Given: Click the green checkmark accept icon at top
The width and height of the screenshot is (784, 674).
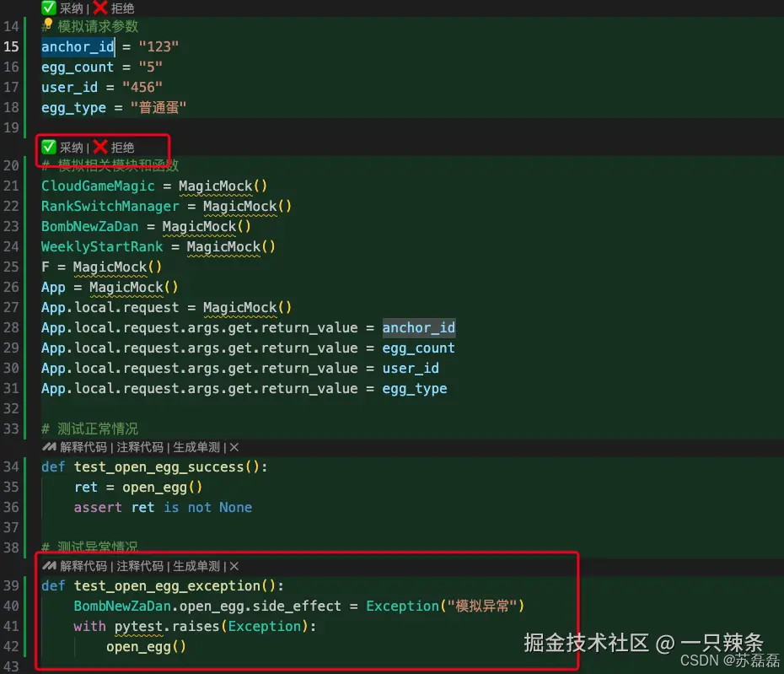Looking at the screenshot, I should pos(47,8).
